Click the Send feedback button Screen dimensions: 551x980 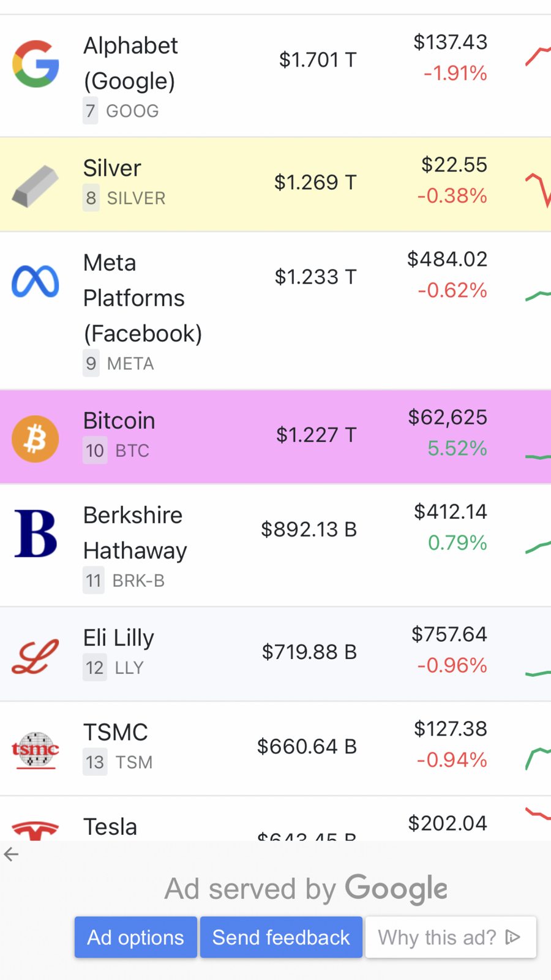[281, 937]
